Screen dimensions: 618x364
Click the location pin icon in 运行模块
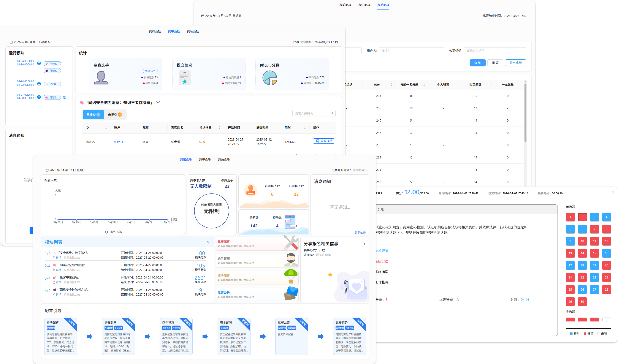coord(65,97)
